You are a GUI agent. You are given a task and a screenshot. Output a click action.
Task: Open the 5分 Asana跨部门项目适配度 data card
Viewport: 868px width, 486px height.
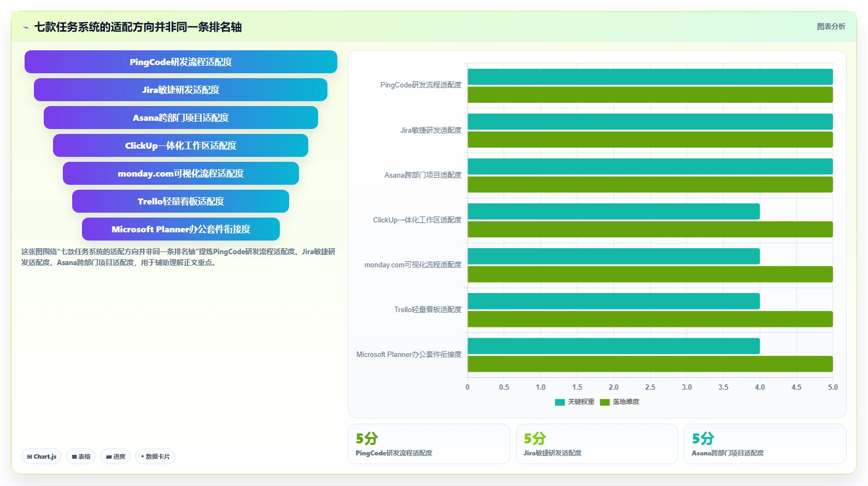(765, 444)
